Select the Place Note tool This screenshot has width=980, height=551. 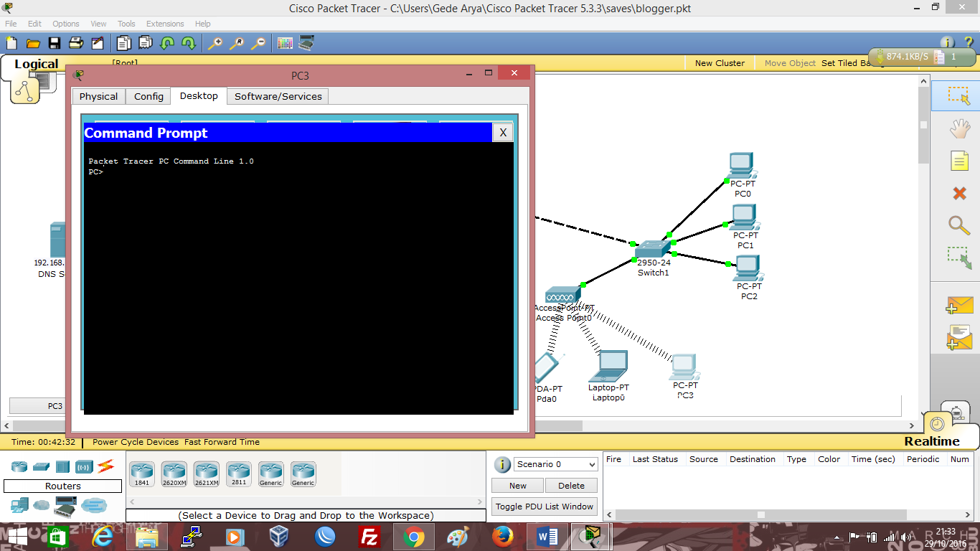tap(959, 161)
